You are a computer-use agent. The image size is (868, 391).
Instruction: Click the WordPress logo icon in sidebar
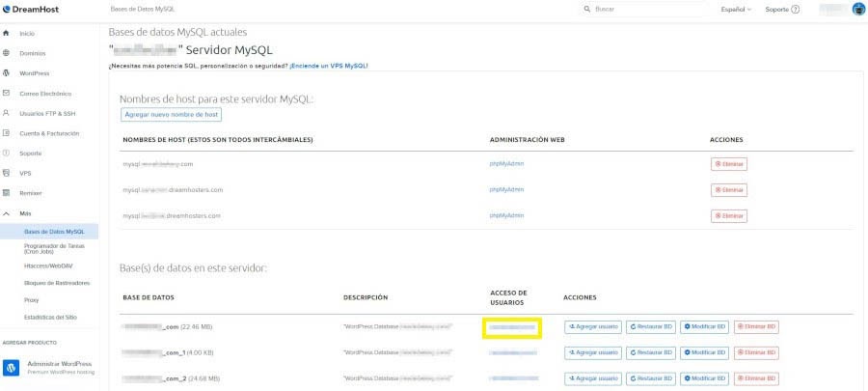(x=7, y=73)
